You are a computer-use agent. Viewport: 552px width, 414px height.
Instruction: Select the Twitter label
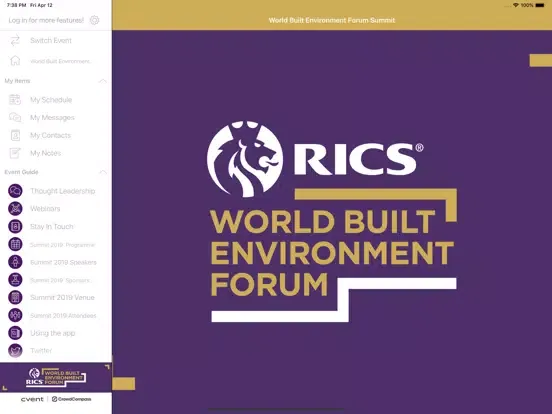click(x=41, y=351)
